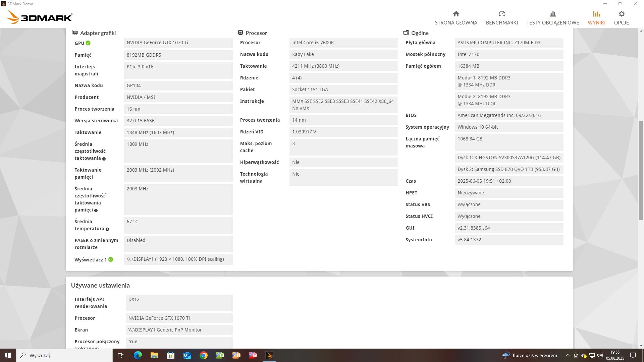Show info for Średnia częstotliwość taktowania
Image resolution: width=644 pixels, height=362 pixels.
[104, 159]
